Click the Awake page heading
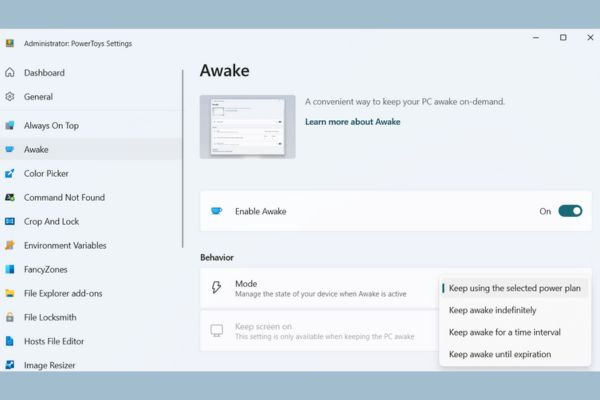Viewport: 600px width, 400px height. tap(225, 70)
